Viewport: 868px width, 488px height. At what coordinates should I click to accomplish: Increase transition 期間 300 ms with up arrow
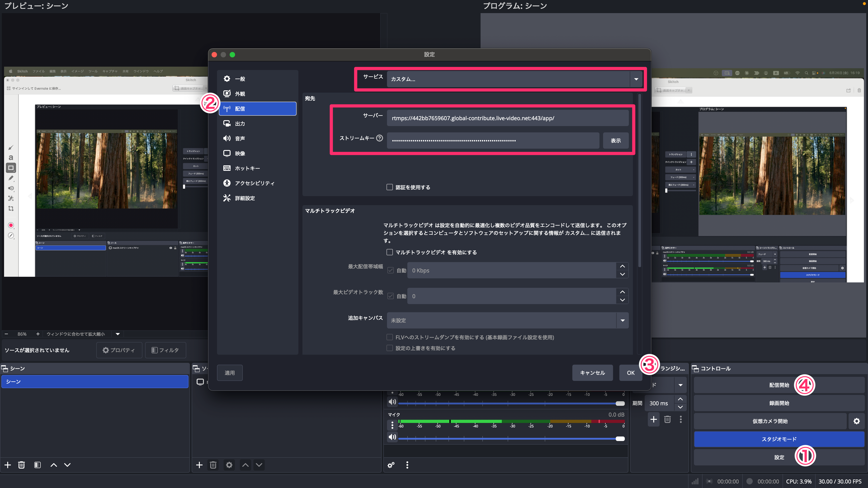pos(680,399)
